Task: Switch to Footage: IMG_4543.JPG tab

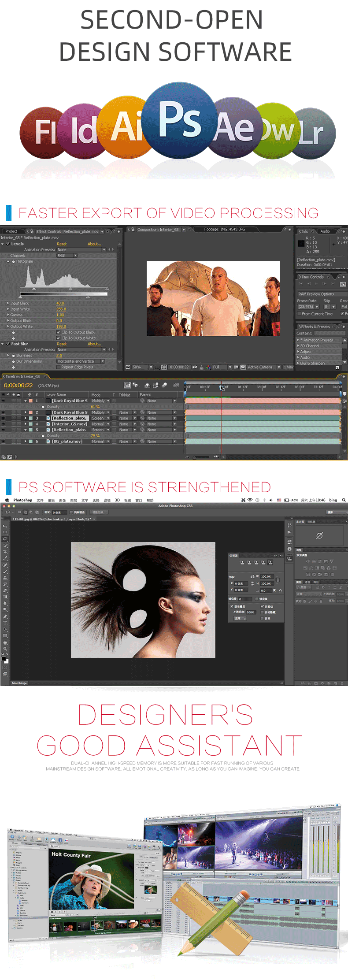Action: click(x=224, y=229)
